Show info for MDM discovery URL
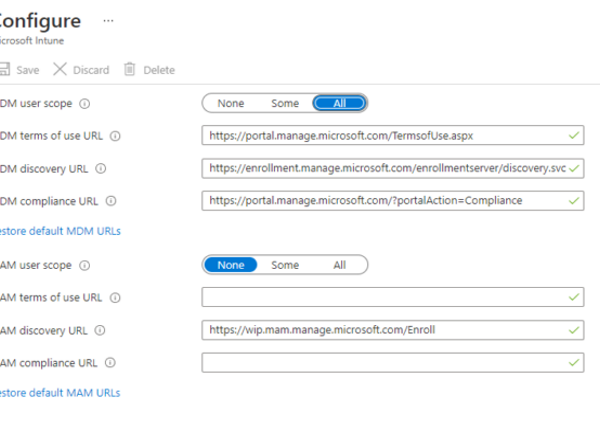The width and height of the screenshot is (600, 433). [101, 169]
